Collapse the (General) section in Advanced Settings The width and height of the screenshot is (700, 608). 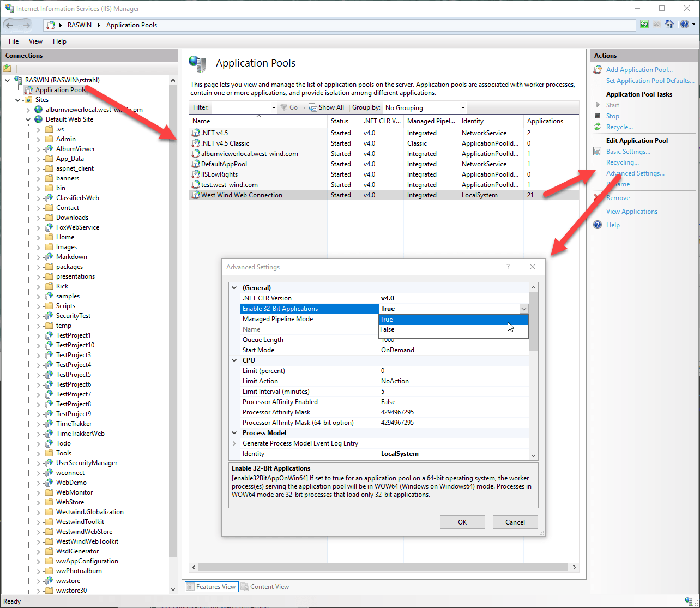(234, 288)
